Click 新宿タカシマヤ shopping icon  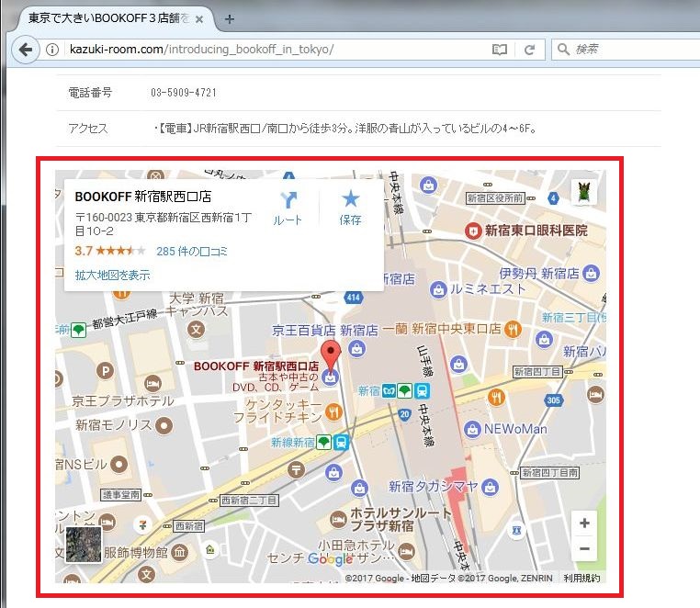[x=490, y=487]
